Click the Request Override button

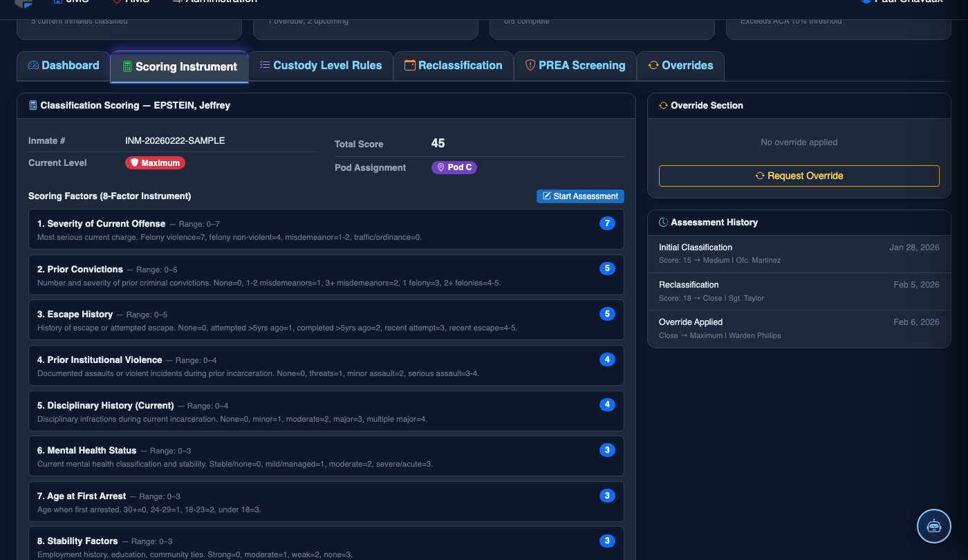(799, 176)
